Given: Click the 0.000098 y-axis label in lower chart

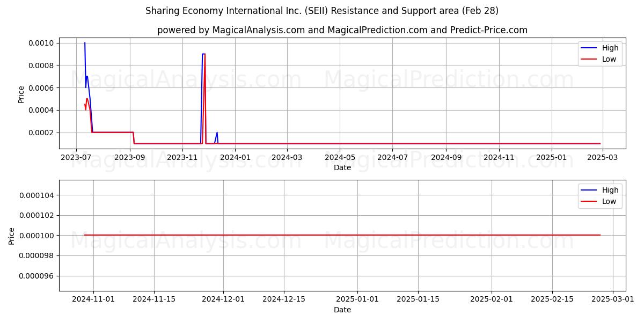Looking at the screenshot, I should tap(37, 256).
